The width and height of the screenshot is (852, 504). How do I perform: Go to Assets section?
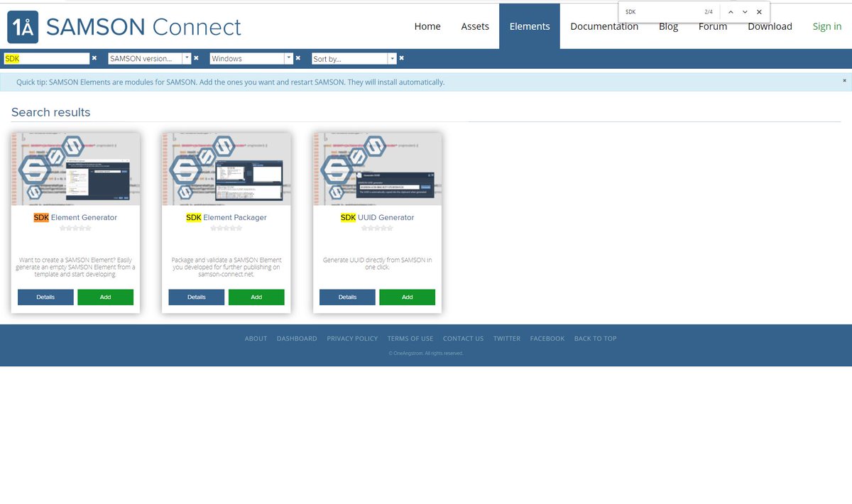(475, 26)
